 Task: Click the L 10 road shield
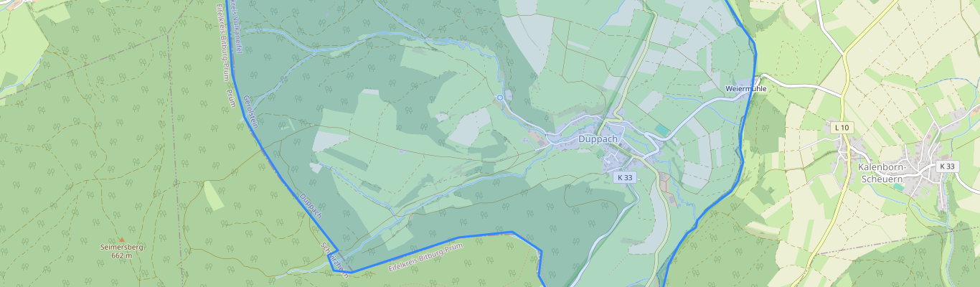[842, 128]
